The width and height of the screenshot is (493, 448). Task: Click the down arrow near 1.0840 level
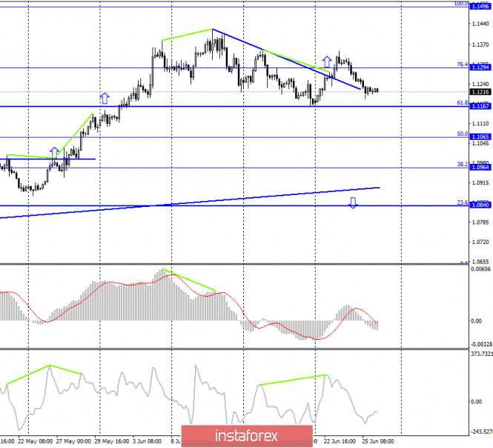click(x=353, y=202)
